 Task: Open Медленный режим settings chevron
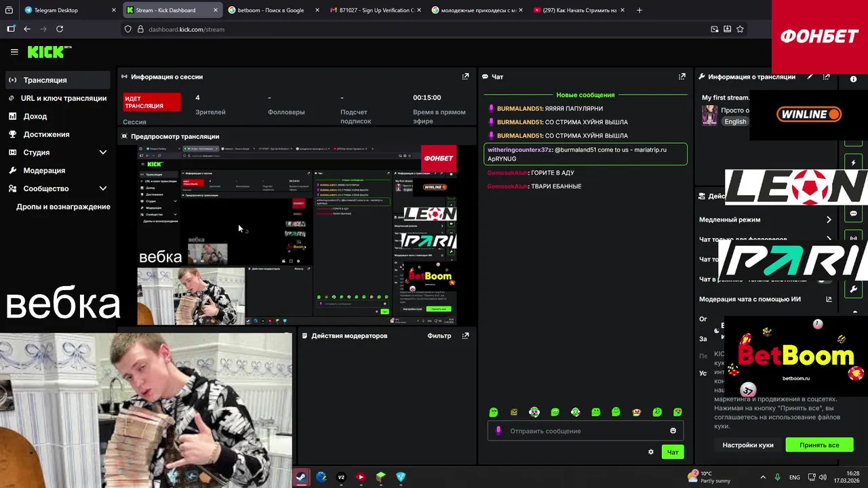coord(829,220)
